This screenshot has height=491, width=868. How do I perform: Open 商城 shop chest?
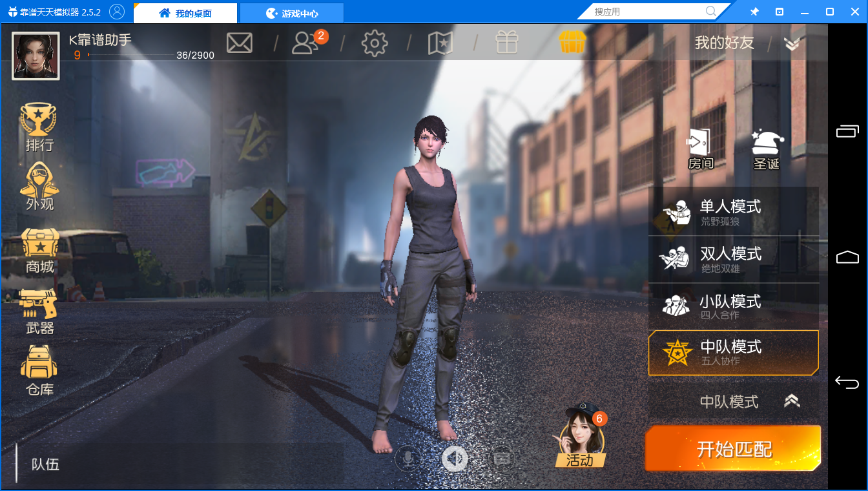(x=40, y=251)
